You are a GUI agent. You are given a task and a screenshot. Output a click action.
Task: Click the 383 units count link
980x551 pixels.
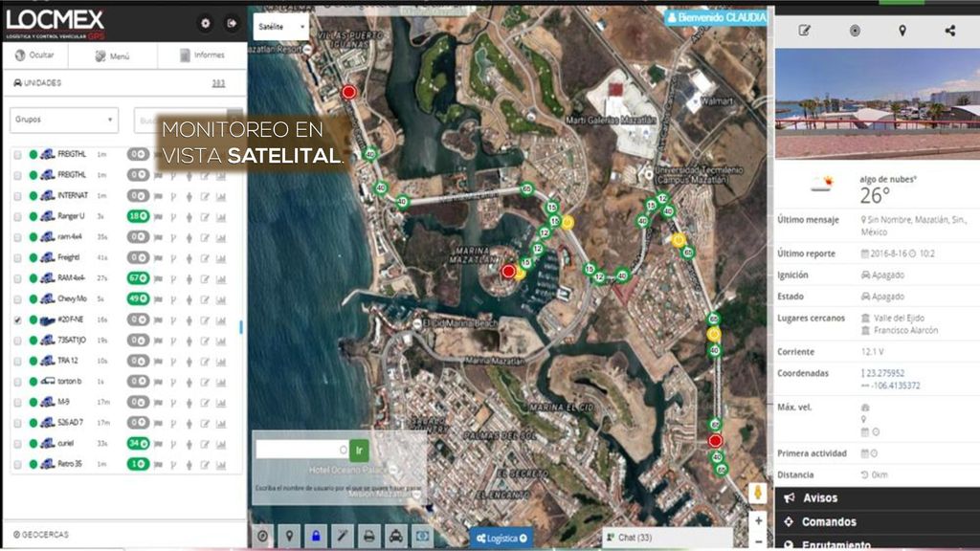218,83
